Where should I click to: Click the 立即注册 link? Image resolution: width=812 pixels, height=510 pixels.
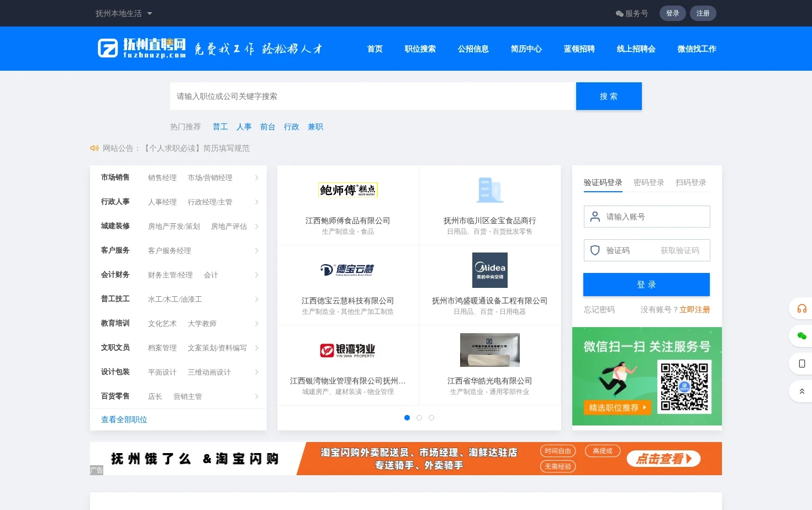click(695, 309)
